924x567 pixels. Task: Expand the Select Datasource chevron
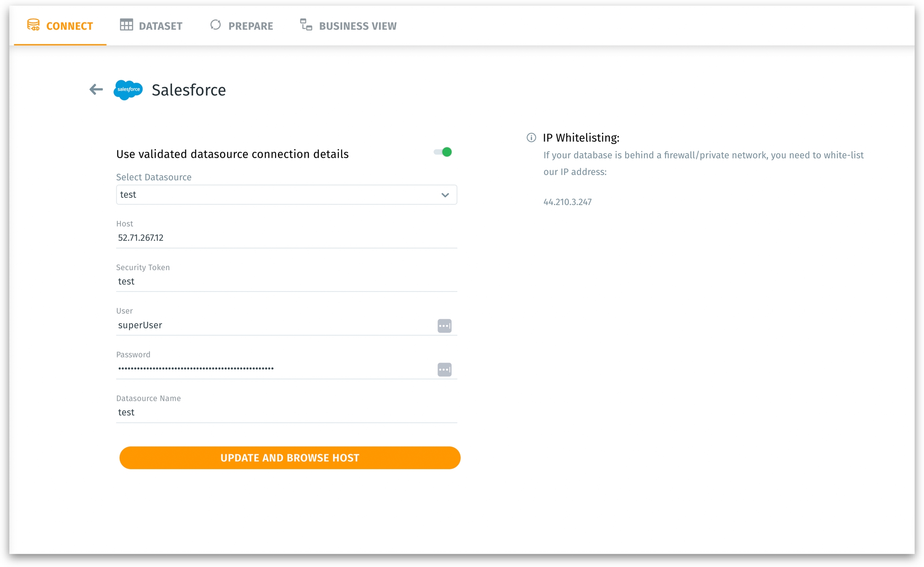click(x=445, y=195)
